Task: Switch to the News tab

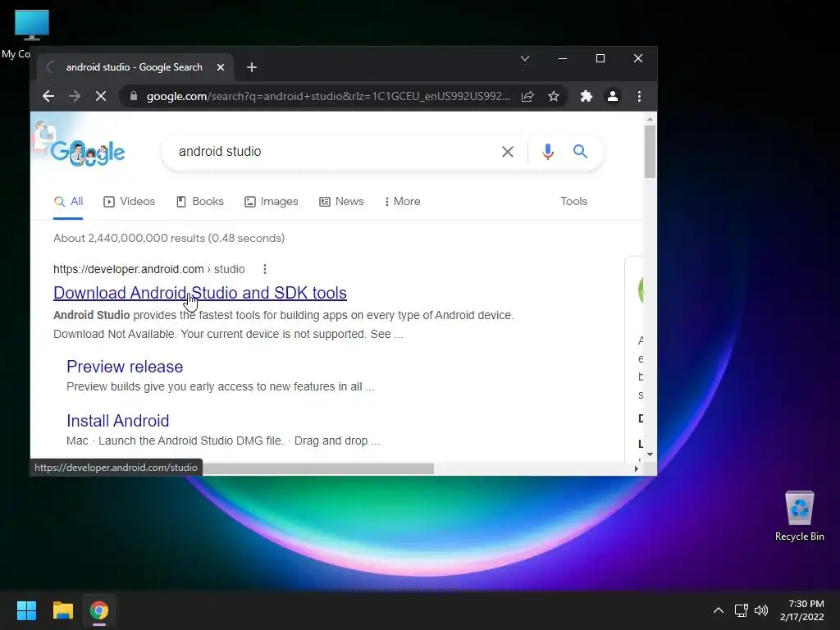Action: 341,202
